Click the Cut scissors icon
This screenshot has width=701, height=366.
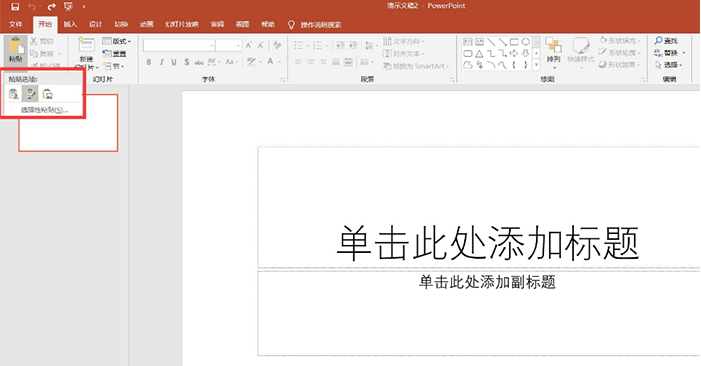(34, 41)
